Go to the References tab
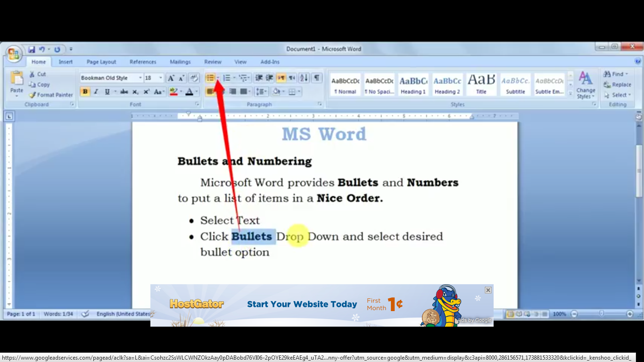The height and width of the screenshot is (362, 644). (143, 62)
